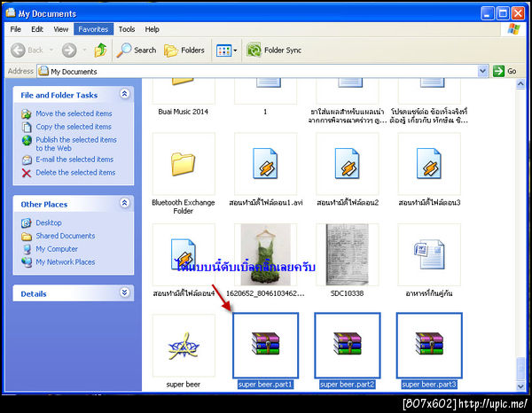Select the Bluetooth Exchange Folder icon
This screenshot has height=413, width=532.
click(x=184, y=164)
